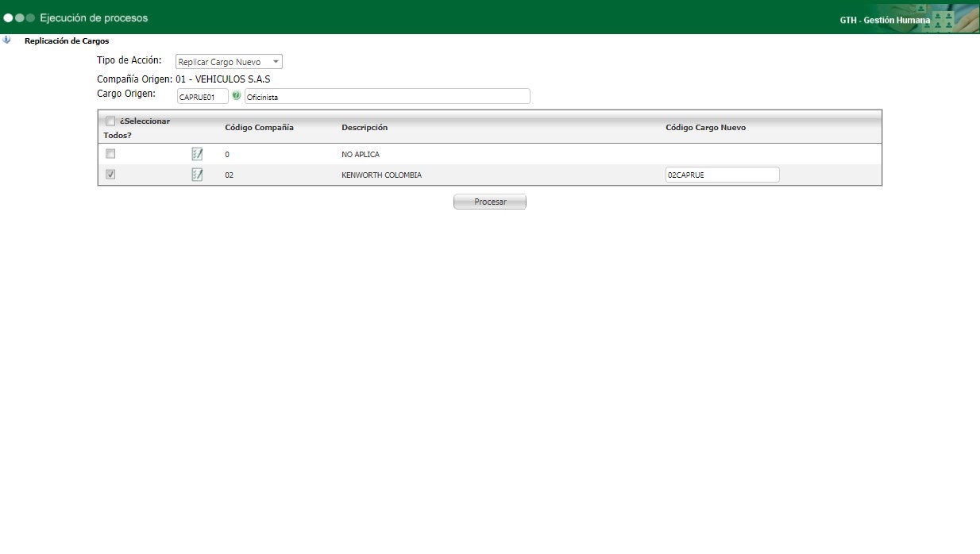The width and height of the screenshot is (980, 554).
Task: Uncheck the KENWORTH COLOMBIA row checkbox
Action: [x=110, y=175]
